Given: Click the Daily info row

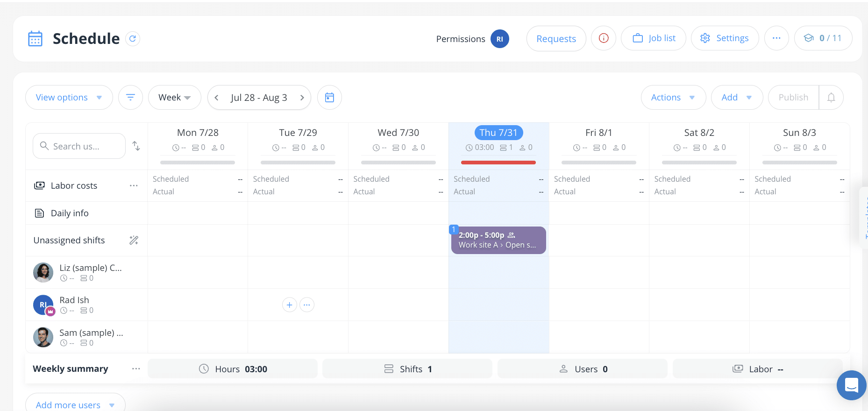Looking at the screenshot, I should click(86, 213).
